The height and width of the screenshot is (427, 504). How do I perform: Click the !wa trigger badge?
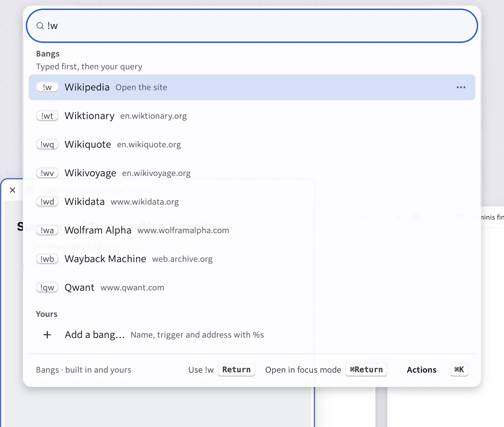pos(47,230)
